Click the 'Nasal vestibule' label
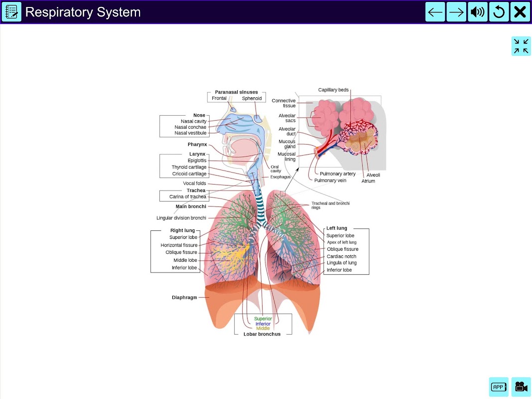532x399 pixels. 190,133
